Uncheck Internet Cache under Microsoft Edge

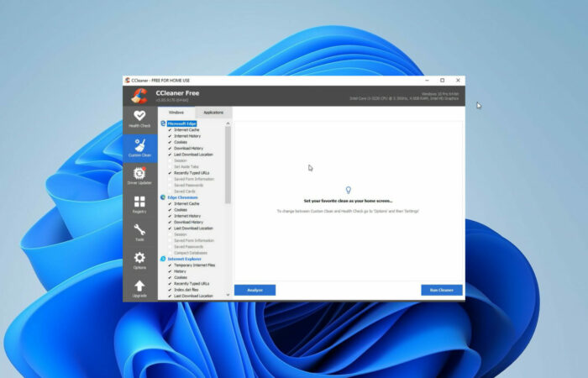coord(170,129)
